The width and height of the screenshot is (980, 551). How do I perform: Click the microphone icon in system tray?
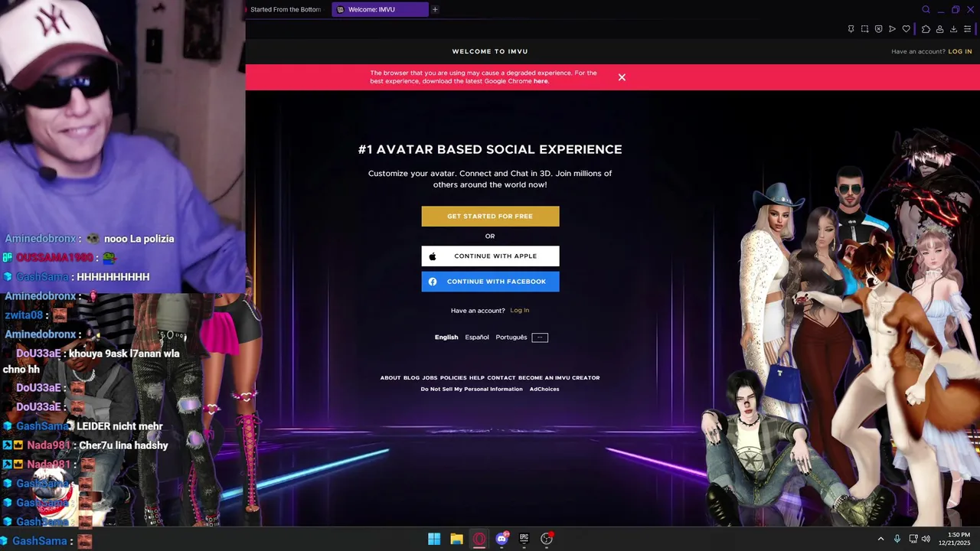click(897, 539)
